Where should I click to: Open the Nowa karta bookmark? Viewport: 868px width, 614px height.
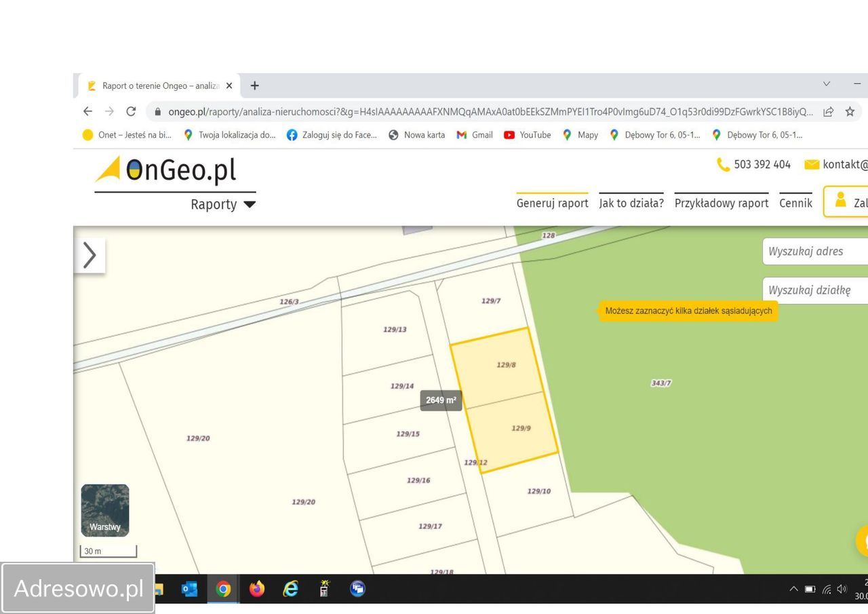pyautogui.click(x=416, y=135)
